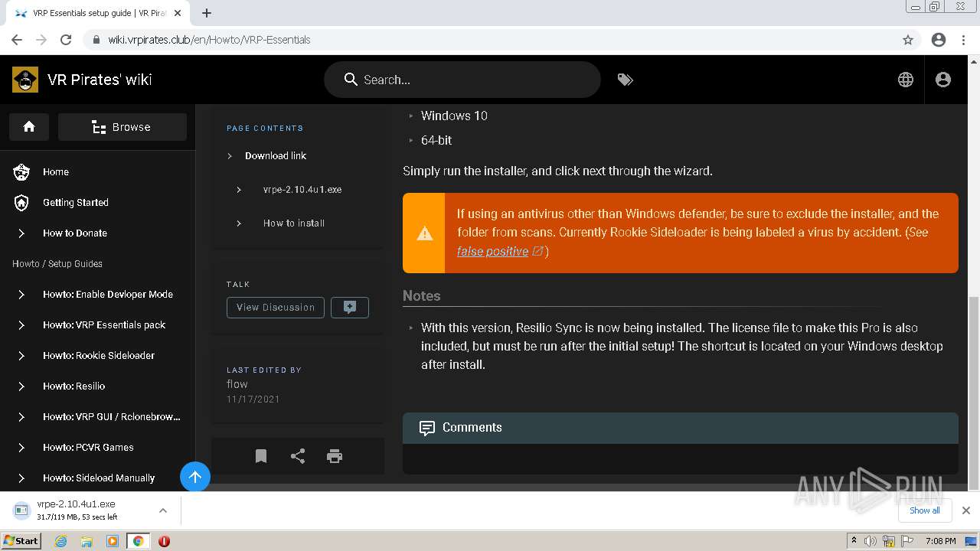Click the volume icon in system tray
This screenshot has width=980, height=551.
871,541
